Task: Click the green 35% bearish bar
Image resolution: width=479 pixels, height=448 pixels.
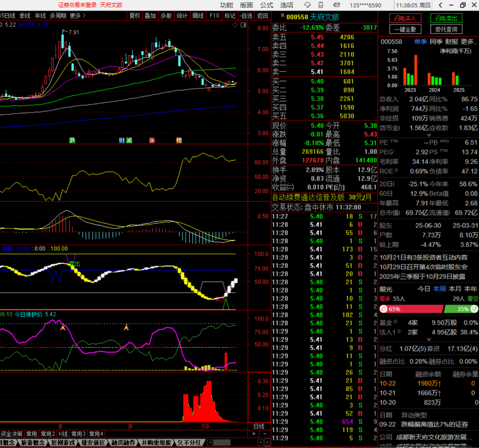Action: (461, 309)
